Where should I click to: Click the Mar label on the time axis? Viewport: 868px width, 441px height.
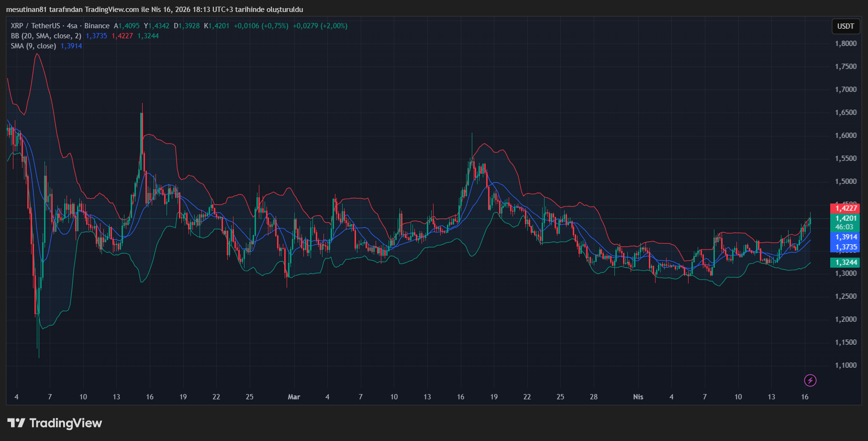coord(294,397)
